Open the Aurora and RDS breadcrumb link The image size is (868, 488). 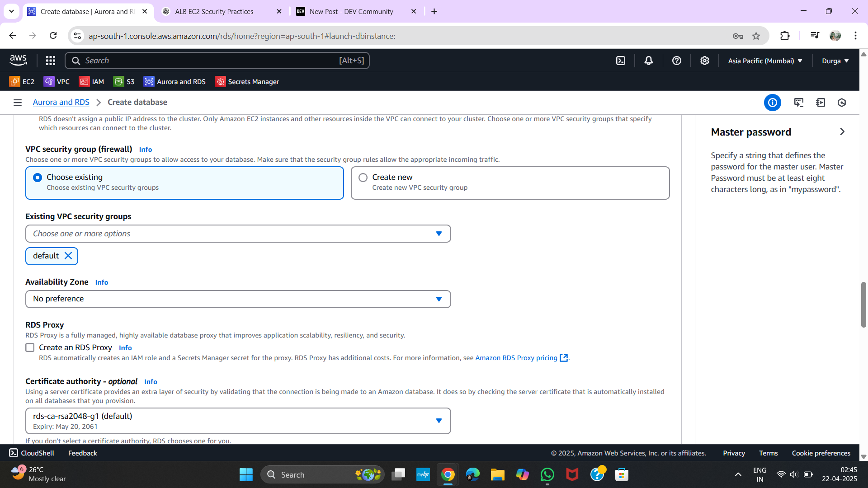[61, 102]
